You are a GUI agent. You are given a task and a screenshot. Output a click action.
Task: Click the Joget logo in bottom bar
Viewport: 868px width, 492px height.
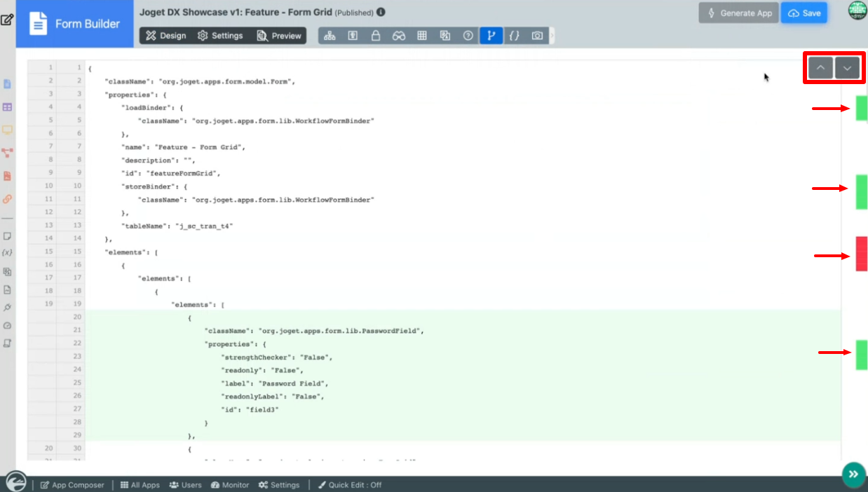[15, 482]
